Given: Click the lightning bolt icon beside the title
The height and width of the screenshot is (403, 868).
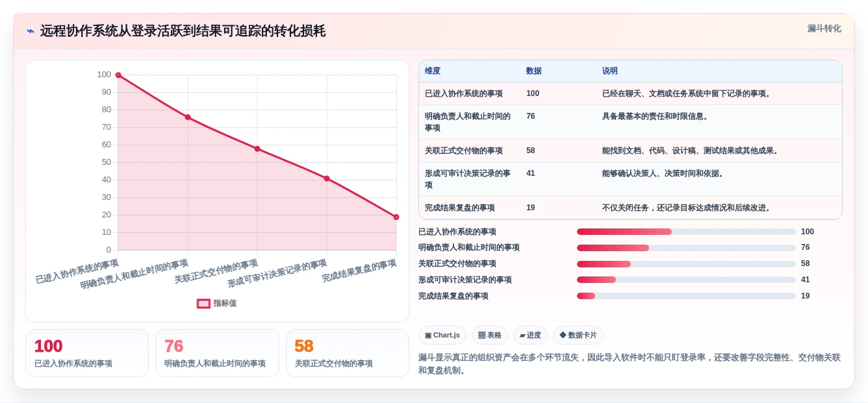Looking at the screenshot, I should (x=30, y=31).
